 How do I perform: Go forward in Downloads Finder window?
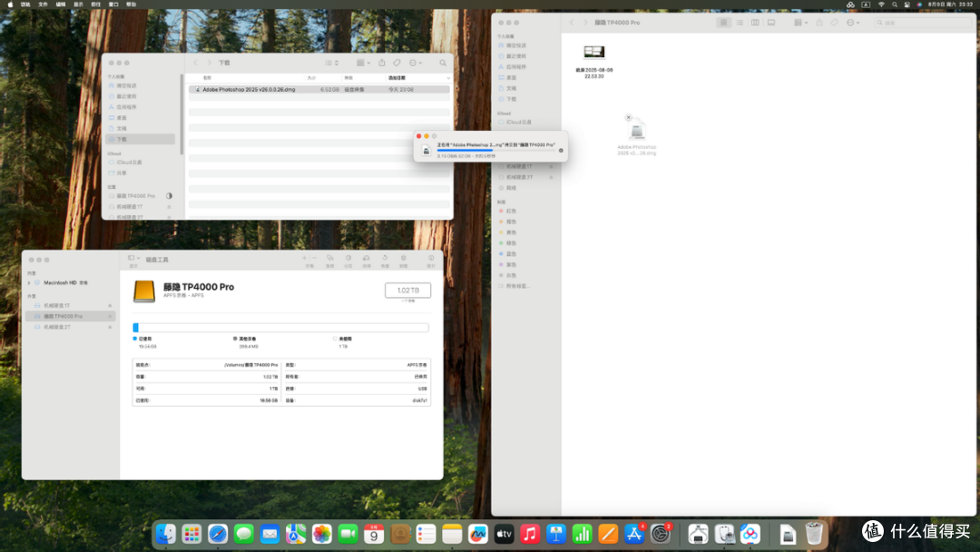click(x=209, y=63)
